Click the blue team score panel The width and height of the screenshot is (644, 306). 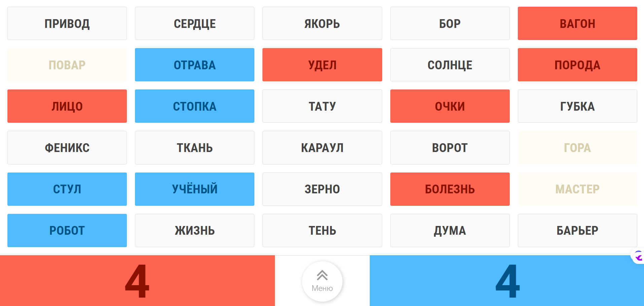tap(507, 281)
